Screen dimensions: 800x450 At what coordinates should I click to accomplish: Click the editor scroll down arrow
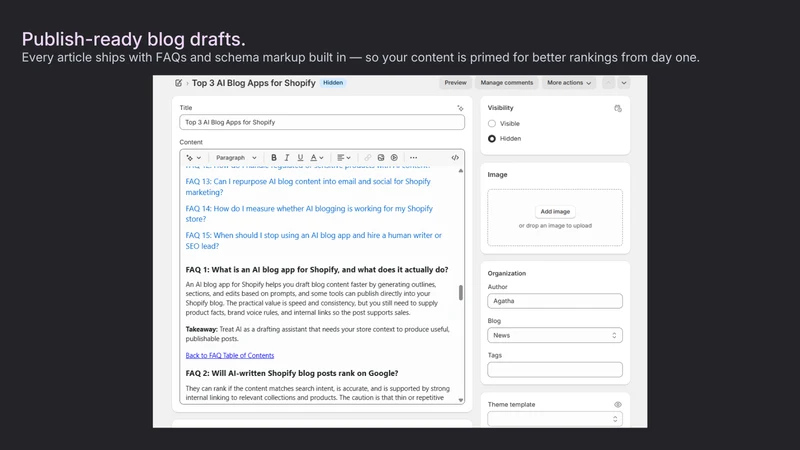click(461, 401)
